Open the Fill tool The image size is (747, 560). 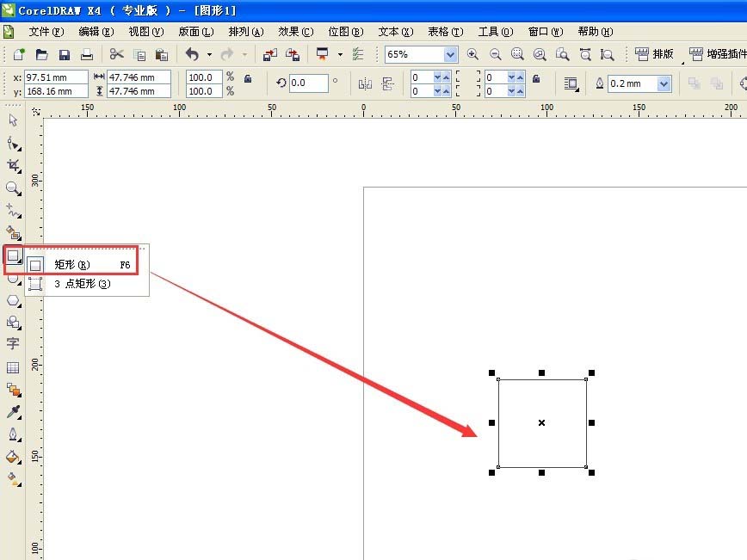(x=12, y=456)
